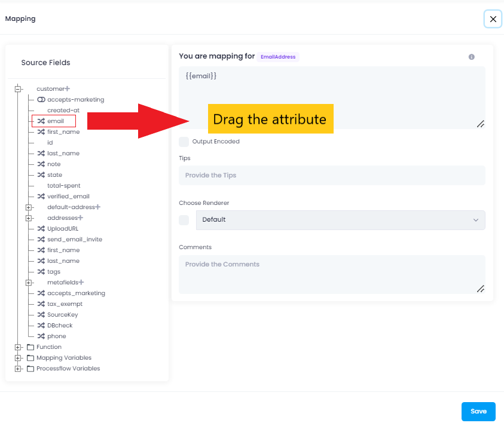The image size is (504, 429).
Task: Click the shuffle icon beside SourceKey
Action: coord(41,315)
